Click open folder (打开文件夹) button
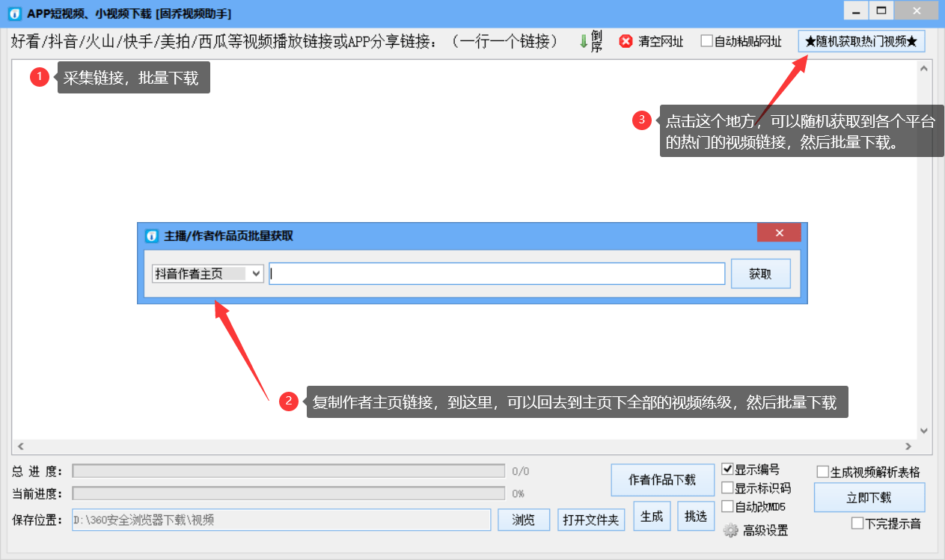The height and width of the screenshot is (560, 945). [591, 520]
